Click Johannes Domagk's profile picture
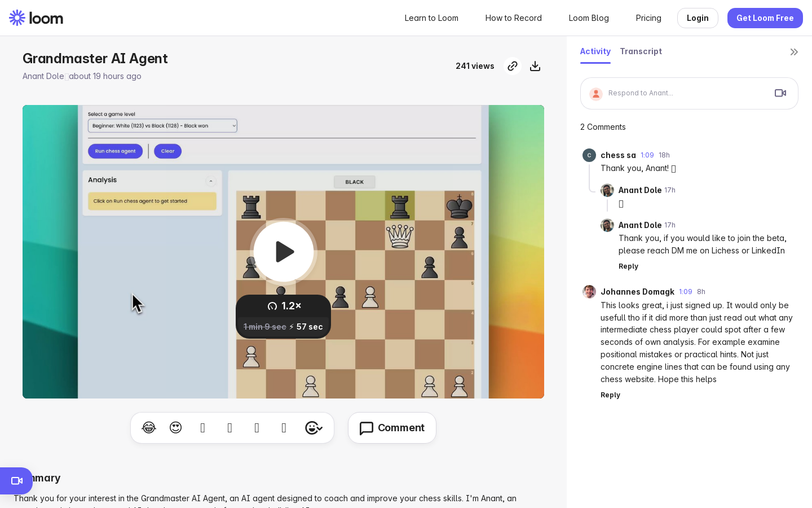Viewport: 812px width, 508px height. pyautogui.click(x=589, y=292)
